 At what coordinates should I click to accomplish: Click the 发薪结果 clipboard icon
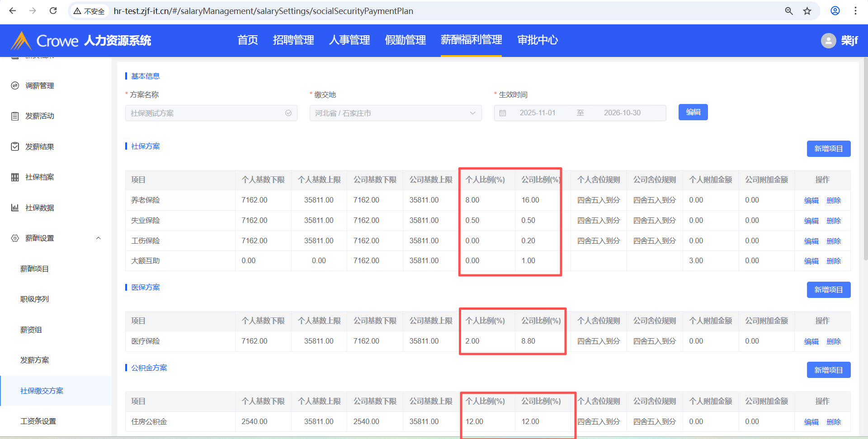pos(15,146)
